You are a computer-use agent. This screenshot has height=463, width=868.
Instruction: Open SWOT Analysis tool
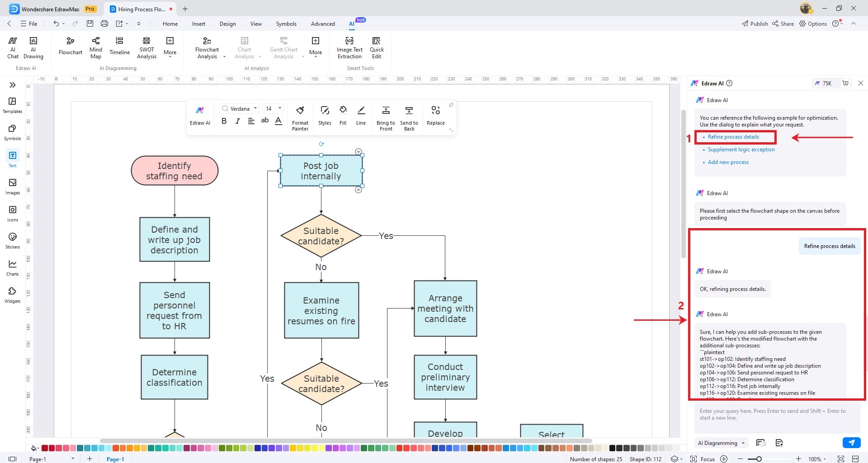click(x=146, y=47)
